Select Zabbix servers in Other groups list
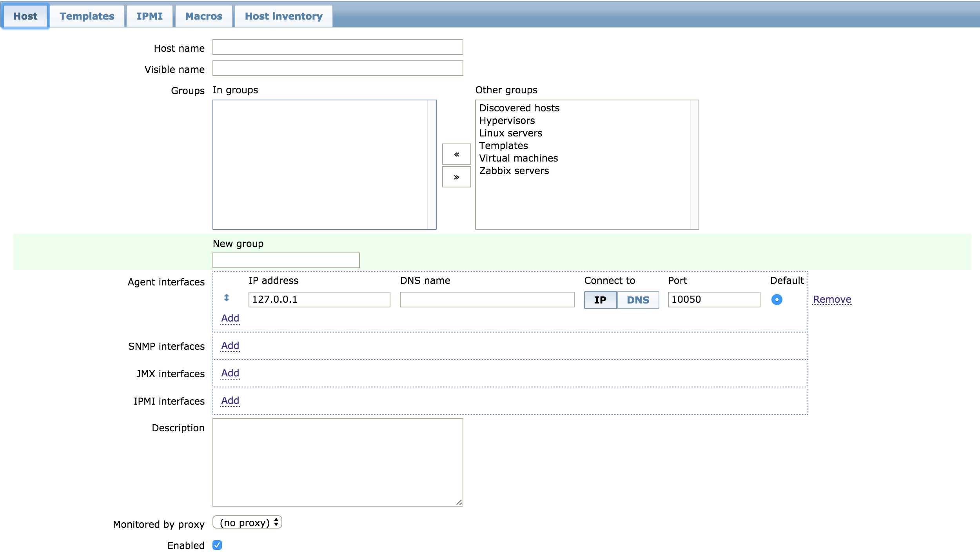The image size is (980, 556). pos(514,171)
